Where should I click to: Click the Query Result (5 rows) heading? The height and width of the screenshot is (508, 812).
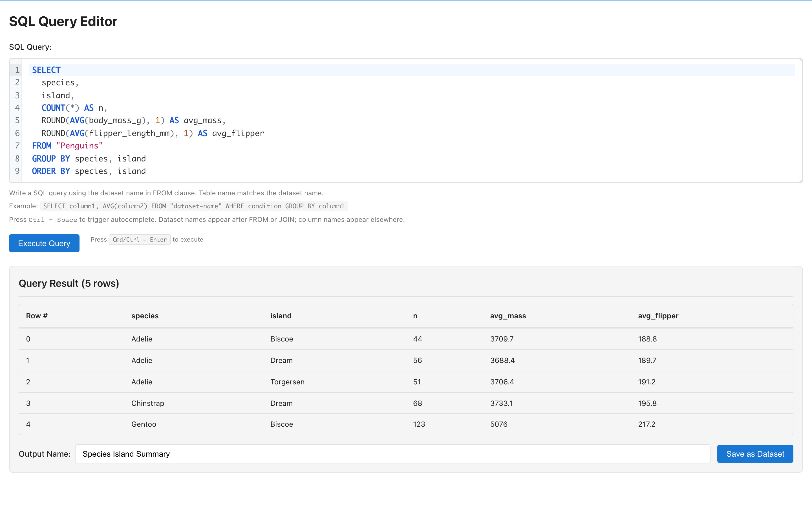[69, 283]
